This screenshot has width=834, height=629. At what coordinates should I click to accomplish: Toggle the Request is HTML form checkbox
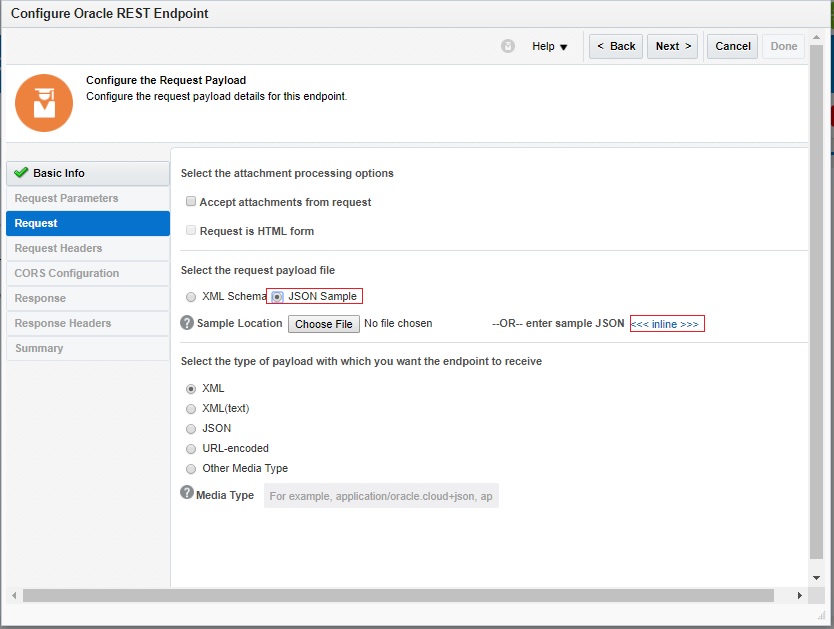point(191,230)
